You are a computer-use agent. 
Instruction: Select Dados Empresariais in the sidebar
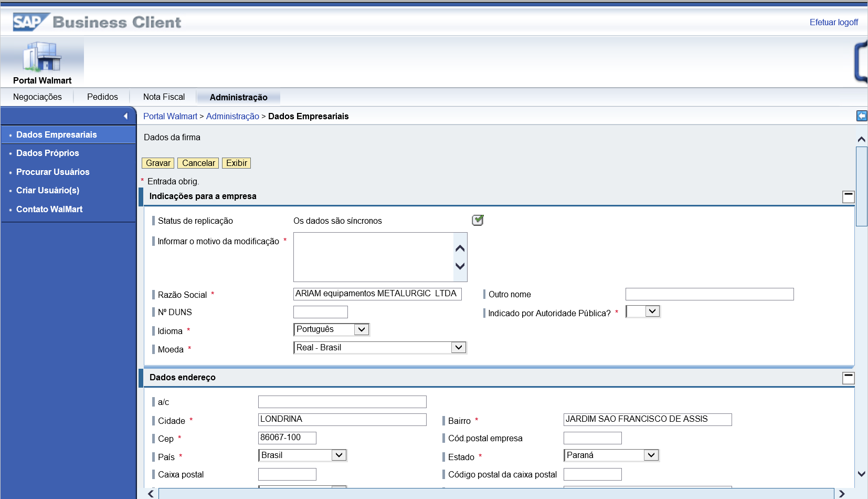coord(68,134)
